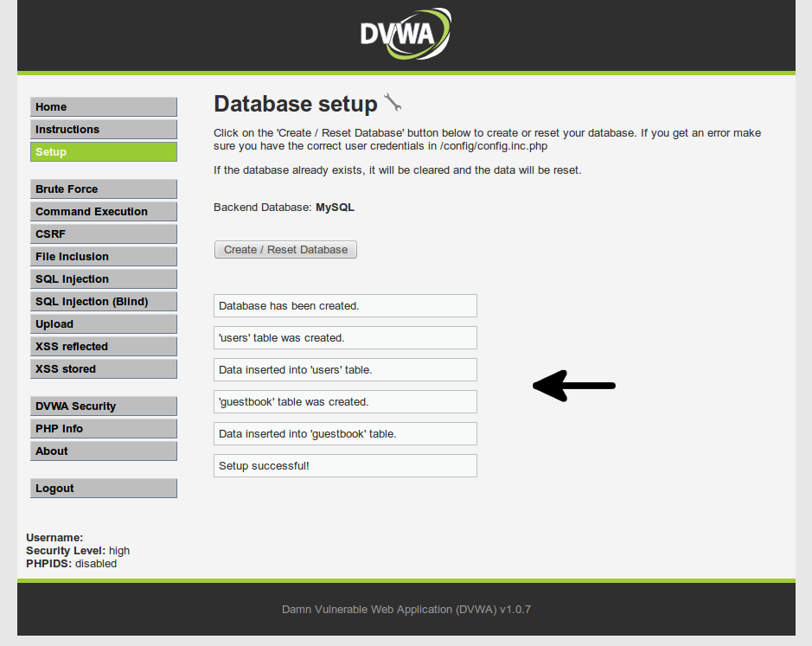Click Create / Reset Database button
Viewport: 812px width, 646px height.
click(285, 250)
